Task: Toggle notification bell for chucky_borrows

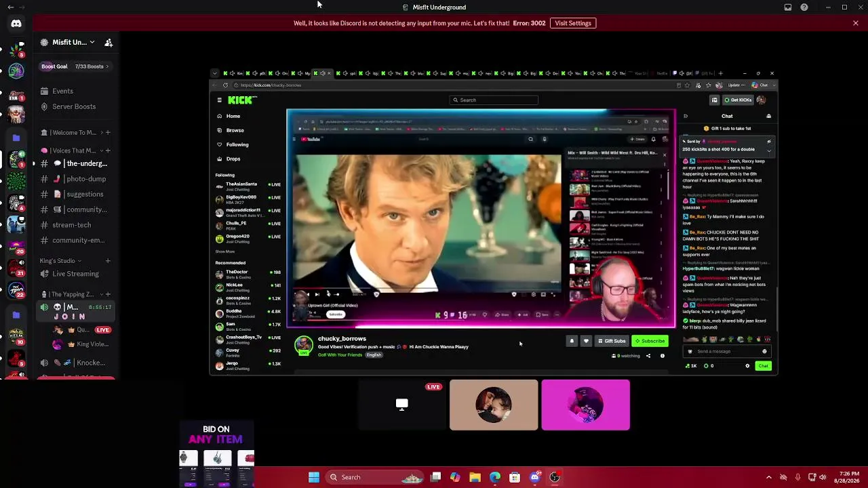Action: coord(572,341)
